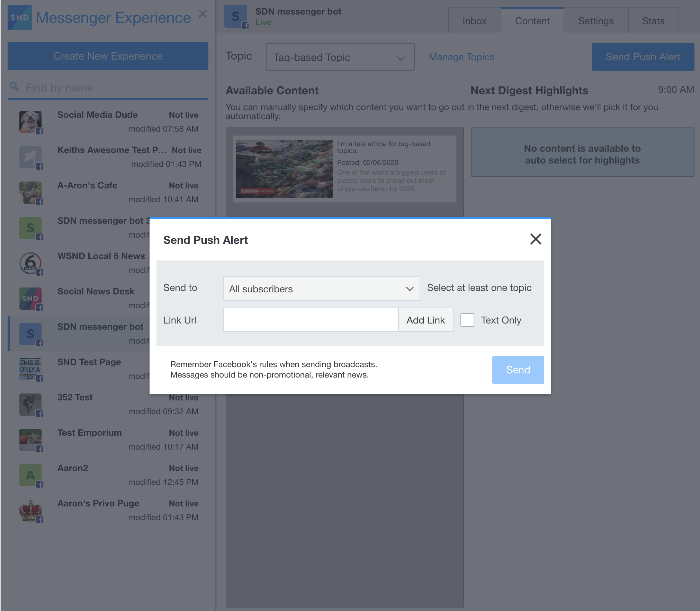
Task: Click the Send Push Alert header button
Action: 643,57
